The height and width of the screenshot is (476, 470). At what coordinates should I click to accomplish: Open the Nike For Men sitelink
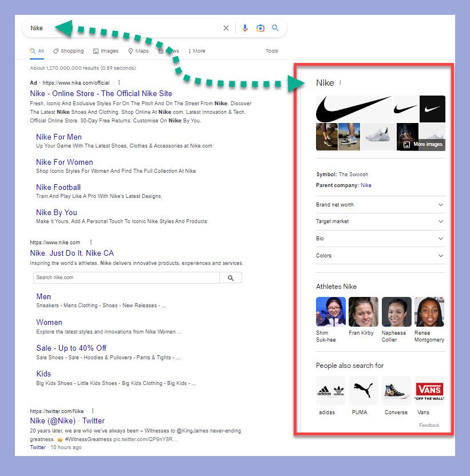click(x=58, y=137)
